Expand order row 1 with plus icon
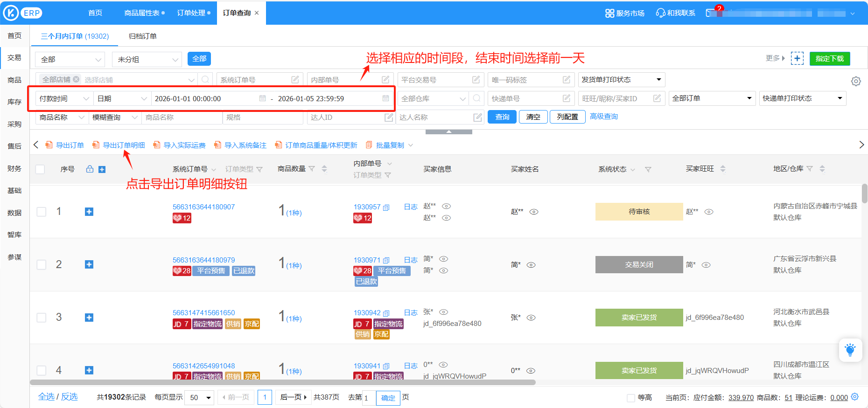Screen dimensions: 868x408 (x=89, y=212)
